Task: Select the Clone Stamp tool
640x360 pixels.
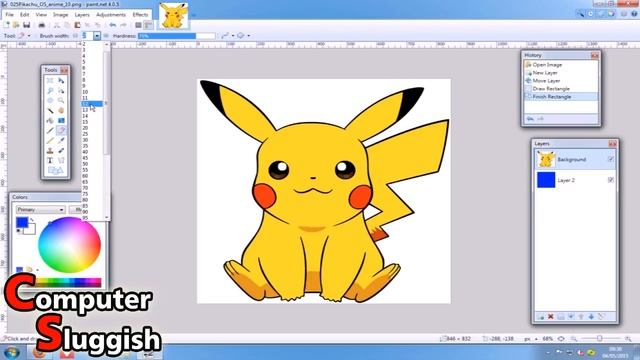Action: click(x=50, y=151)
